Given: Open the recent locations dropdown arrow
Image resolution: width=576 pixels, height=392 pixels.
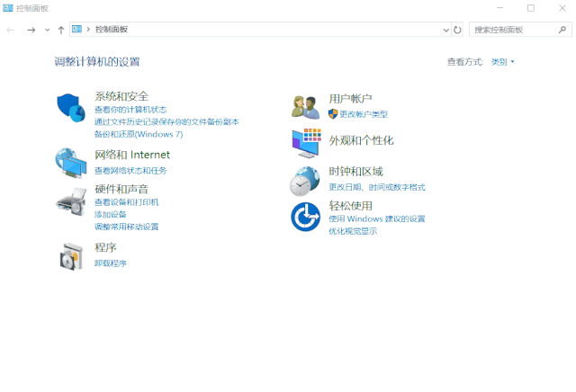Looking at the screenshot, I should click(47, 30).
